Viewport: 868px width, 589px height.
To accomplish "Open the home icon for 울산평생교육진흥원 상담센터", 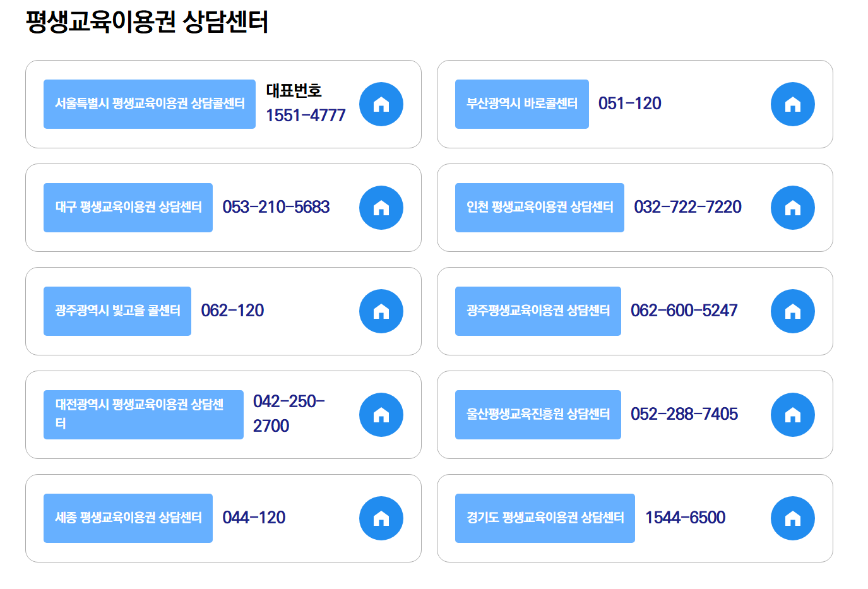I will 793,414.
